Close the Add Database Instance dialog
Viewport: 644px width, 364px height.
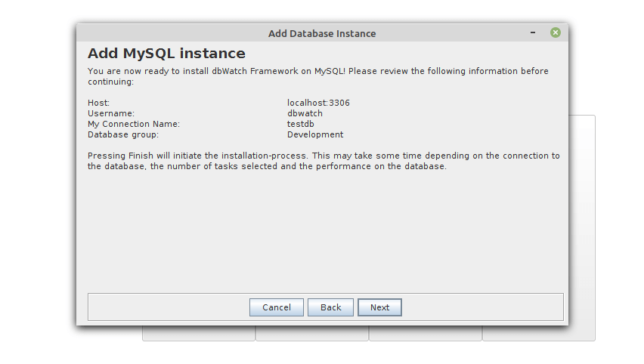(x=556, y=33)
